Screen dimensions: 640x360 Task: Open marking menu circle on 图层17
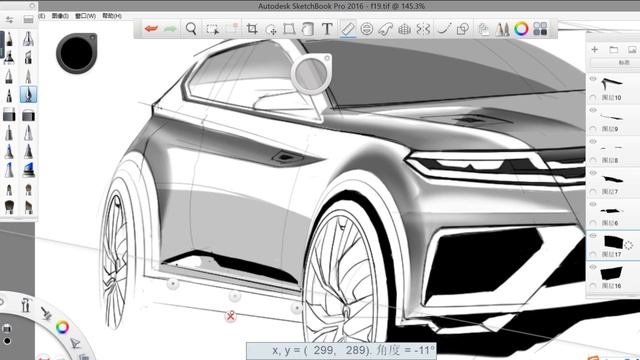[x=629, y=245]
